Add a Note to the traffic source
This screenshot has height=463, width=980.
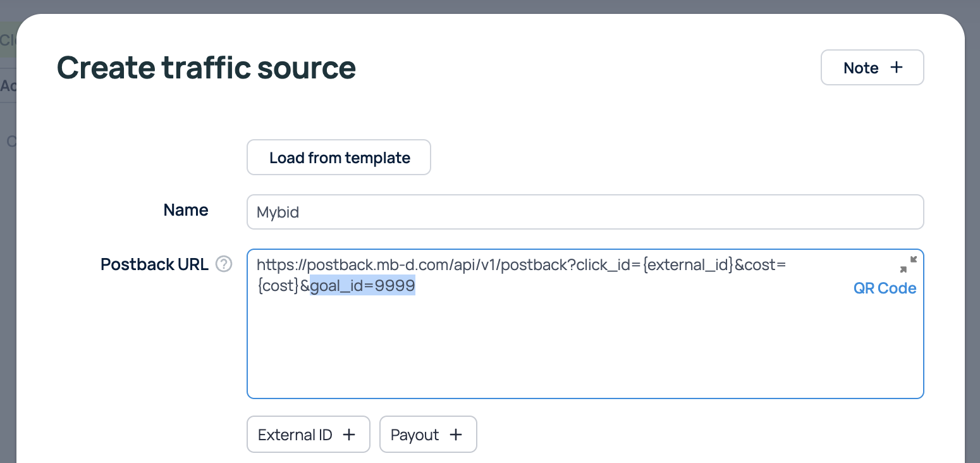point(872,68)
